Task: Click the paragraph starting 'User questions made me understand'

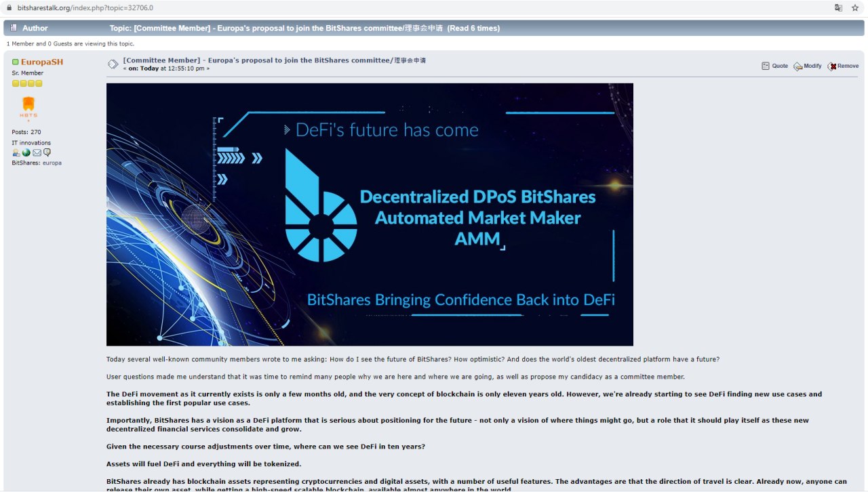Action: (395, 377)
